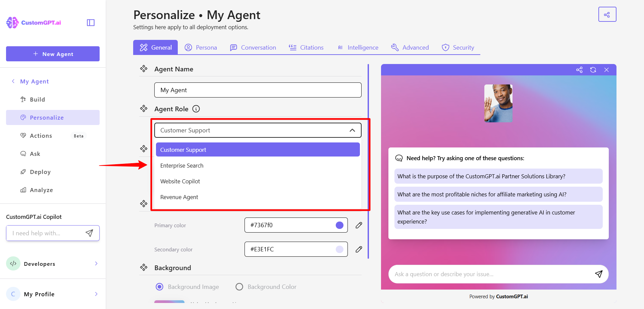Select the Revenue Agent role option
Screen dimensions: 644x309
click(x=258, y=197)
